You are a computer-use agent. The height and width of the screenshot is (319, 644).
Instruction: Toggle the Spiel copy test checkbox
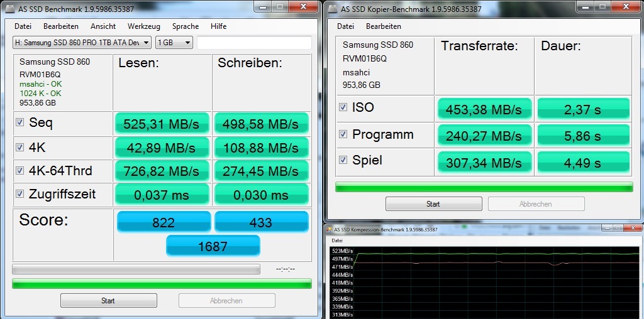pos(343,160)
